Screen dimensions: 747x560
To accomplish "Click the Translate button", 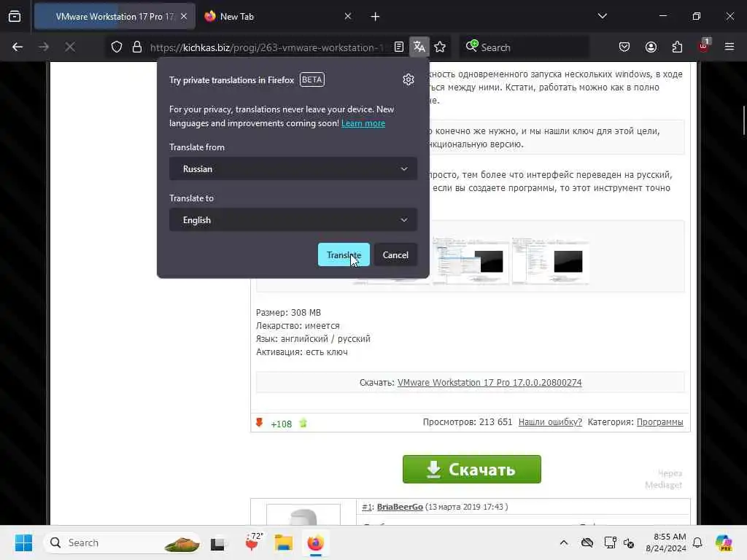I will pos(344,254).
